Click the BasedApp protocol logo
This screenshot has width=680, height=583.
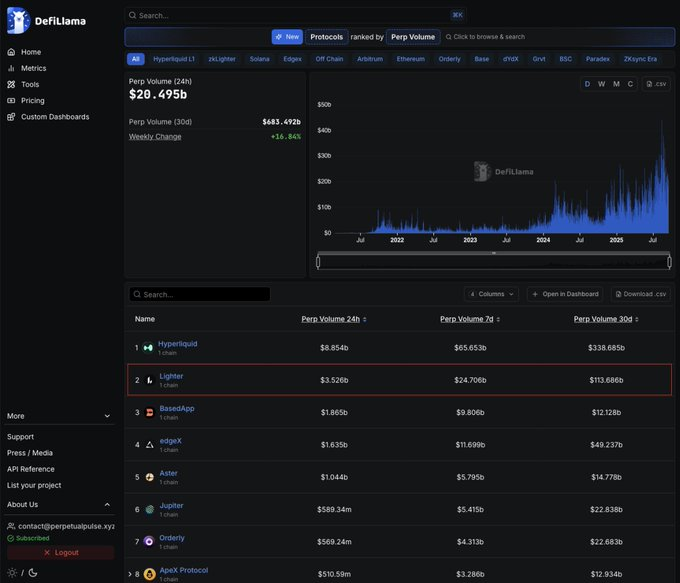pos(149,413)
